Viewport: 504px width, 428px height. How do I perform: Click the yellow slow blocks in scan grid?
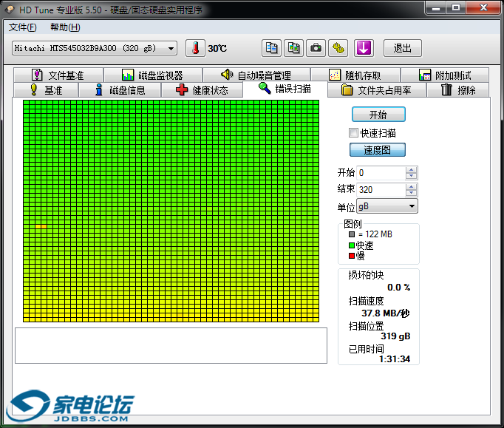tap(41, 226)
